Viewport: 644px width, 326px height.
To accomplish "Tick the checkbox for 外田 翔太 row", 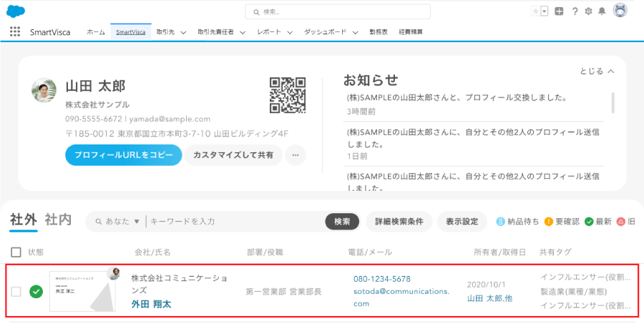I will click(16, 291).
